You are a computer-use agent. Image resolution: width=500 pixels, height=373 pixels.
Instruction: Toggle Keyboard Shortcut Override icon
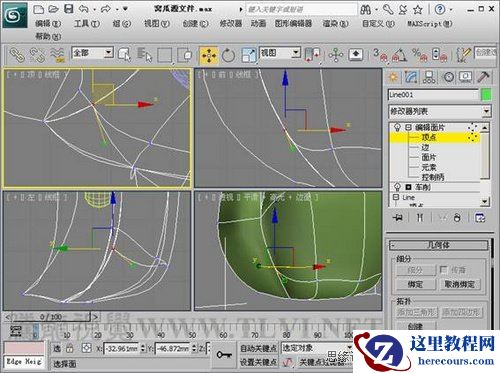point(356,54)
